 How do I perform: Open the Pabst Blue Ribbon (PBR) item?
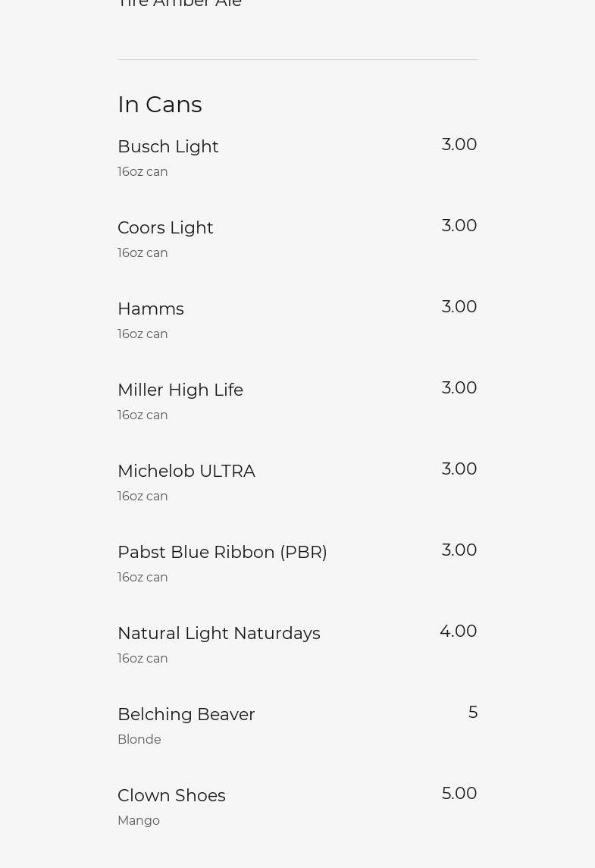pyautogui.click(x=222, y=553)
